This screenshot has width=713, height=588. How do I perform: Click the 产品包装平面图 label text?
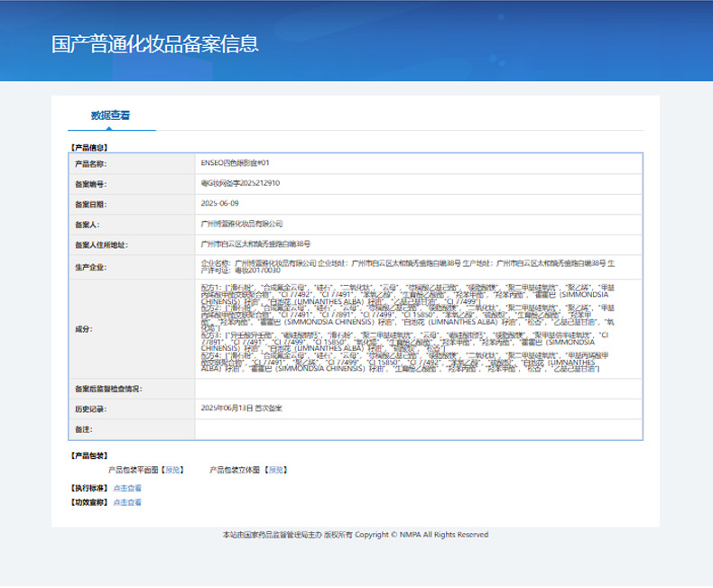[x=134, y=470]
